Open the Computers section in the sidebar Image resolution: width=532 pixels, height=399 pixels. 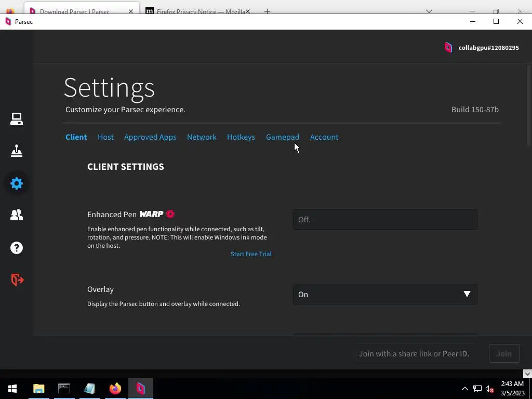pyautogui.click(x=16, y=119)
